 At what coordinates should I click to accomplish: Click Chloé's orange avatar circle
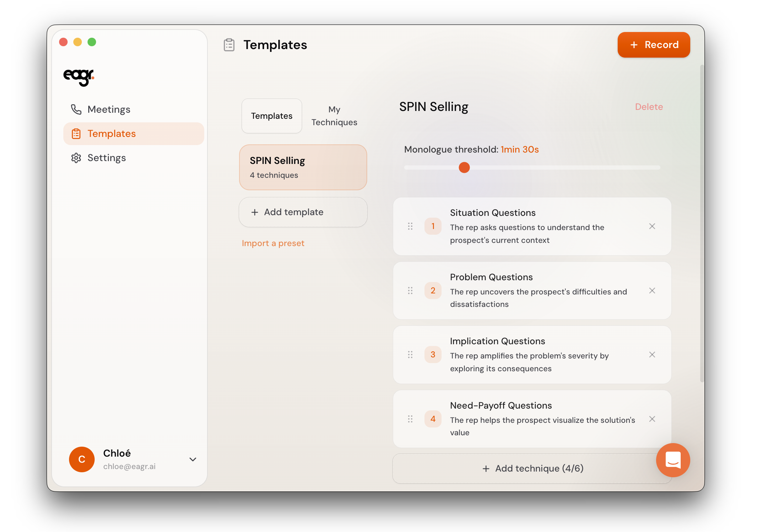point(82,459)
